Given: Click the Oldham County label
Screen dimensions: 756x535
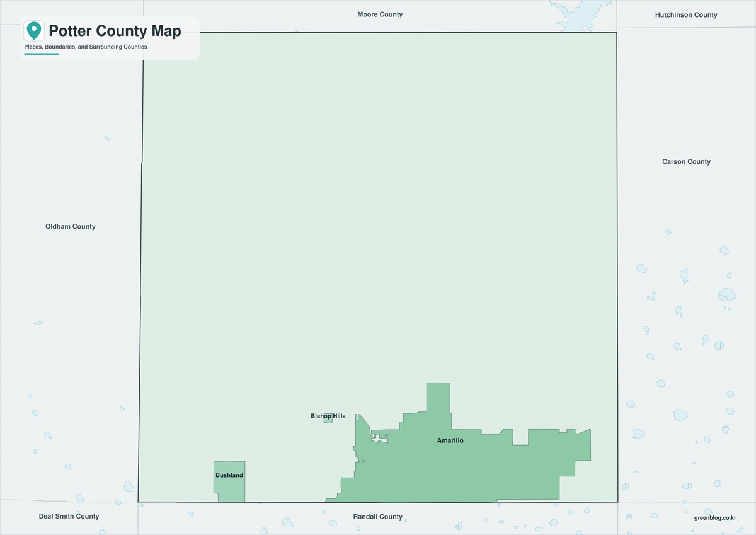Looking at the screenshot, I should click(71, 227).
